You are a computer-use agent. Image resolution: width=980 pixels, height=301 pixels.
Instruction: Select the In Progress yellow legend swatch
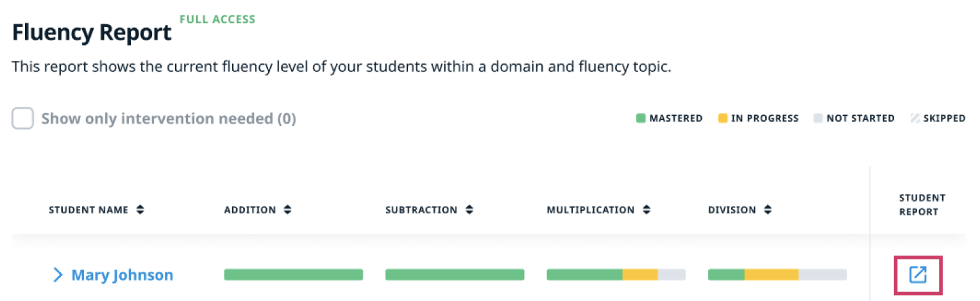coord(723,118)
